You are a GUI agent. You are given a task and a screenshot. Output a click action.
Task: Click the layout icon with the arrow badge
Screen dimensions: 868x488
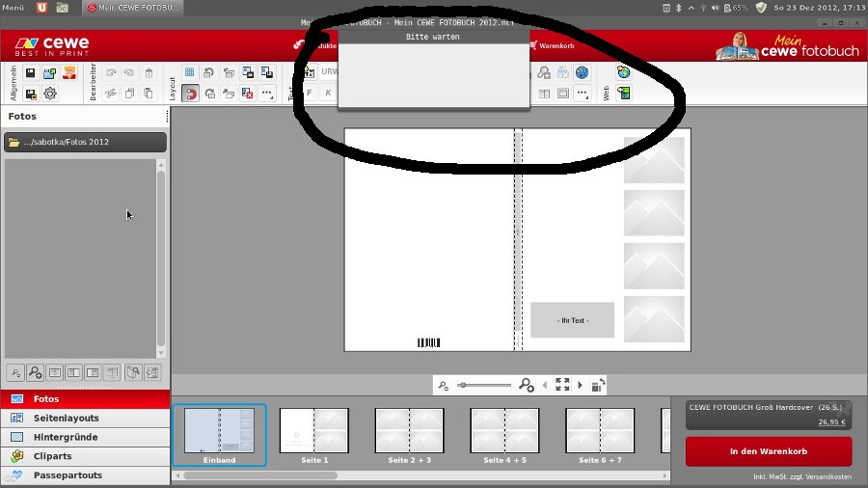point(248,72)
